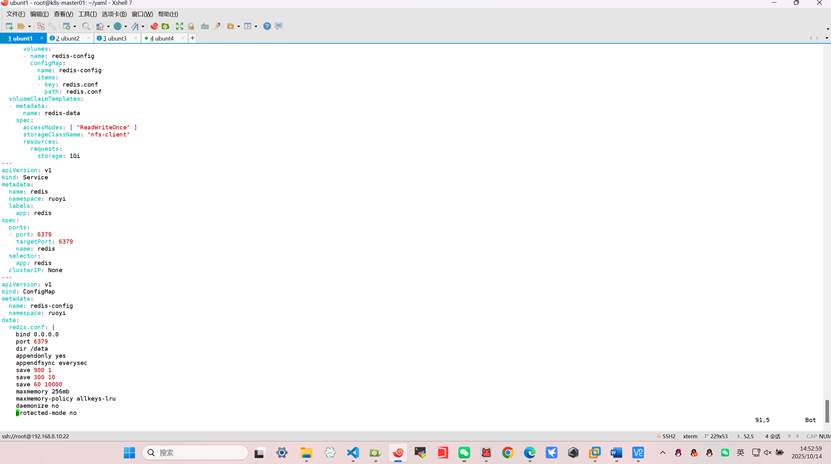Open Windows Start menu
831x464 pixels.
129,452
